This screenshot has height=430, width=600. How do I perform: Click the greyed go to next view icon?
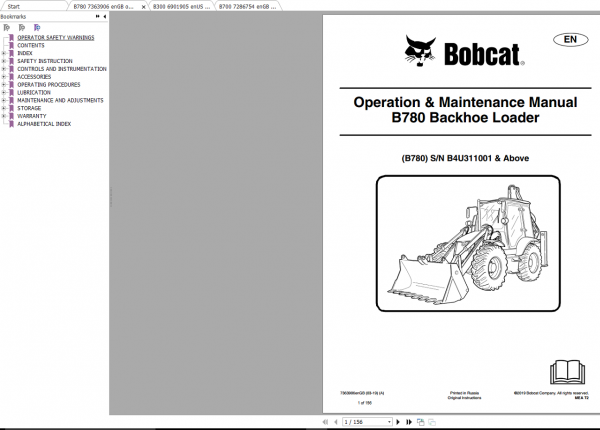(432, 422)
